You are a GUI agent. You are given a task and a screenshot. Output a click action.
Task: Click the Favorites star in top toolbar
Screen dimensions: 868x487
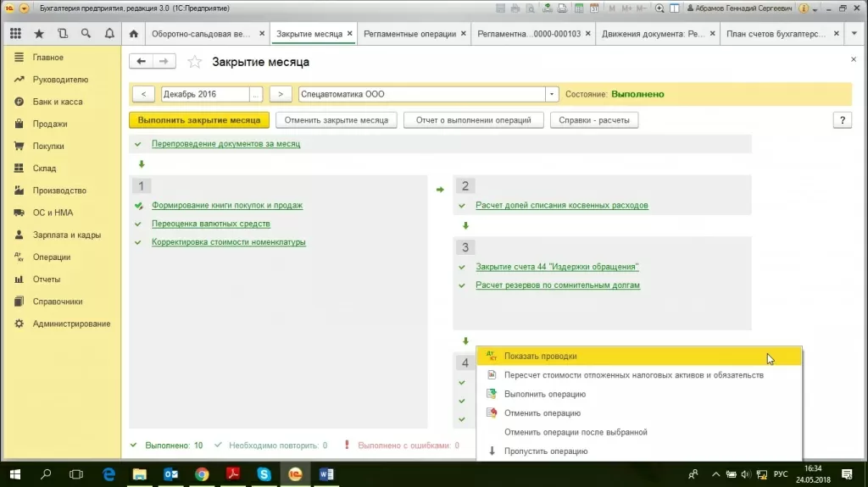[39, 34]
